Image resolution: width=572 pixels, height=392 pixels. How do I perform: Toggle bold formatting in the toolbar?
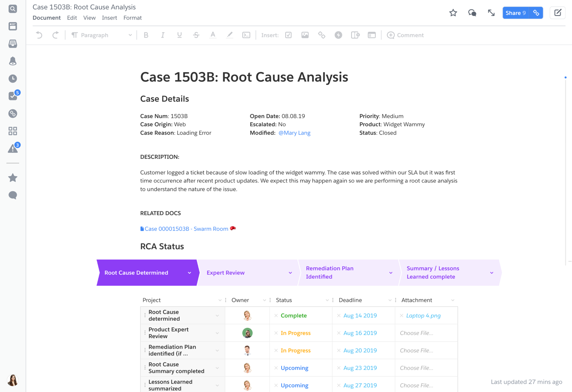146,35
